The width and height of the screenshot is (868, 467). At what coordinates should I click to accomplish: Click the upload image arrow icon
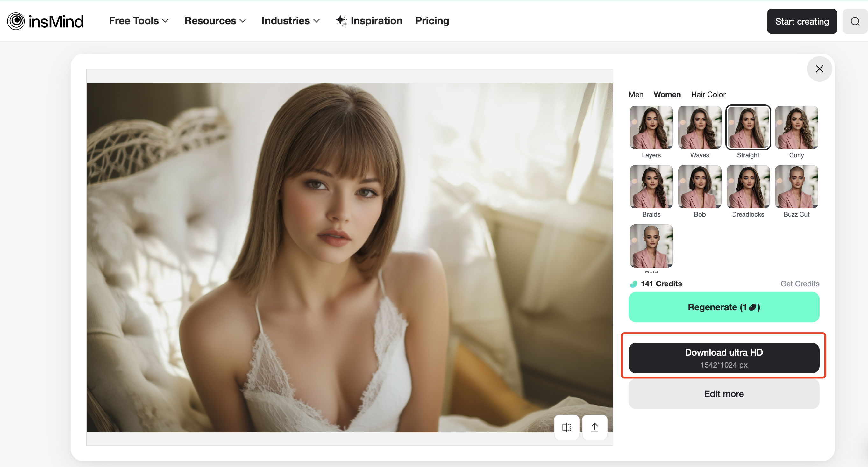594,427
